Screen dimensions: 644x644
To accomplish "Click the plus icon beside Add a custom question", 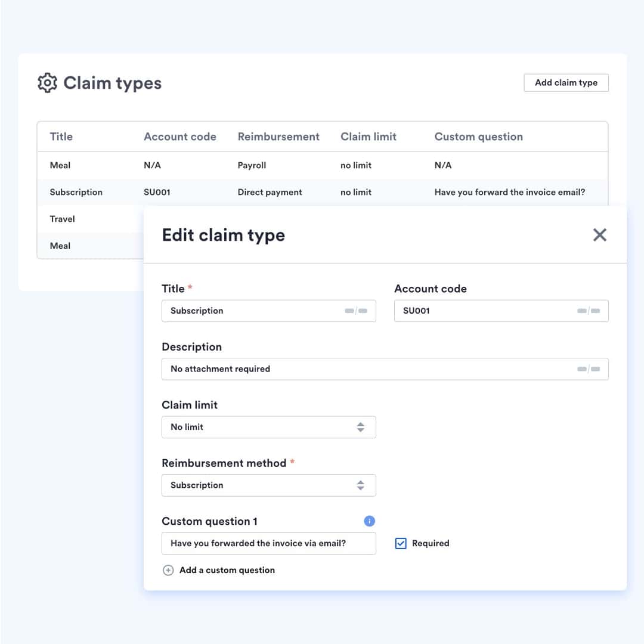I will [x=168, y=570].
